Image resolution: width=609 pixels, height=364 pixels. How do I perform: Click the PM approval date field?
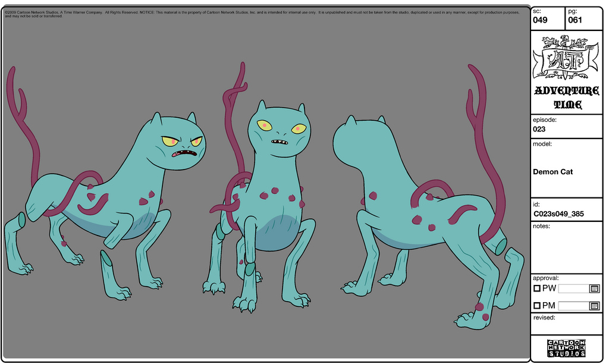[573, 306]
